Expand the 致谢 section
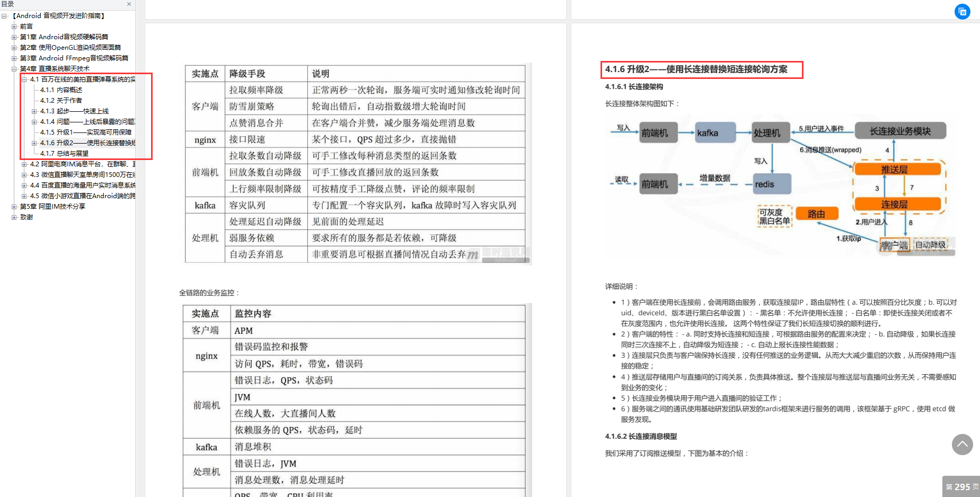 (14, 217)
